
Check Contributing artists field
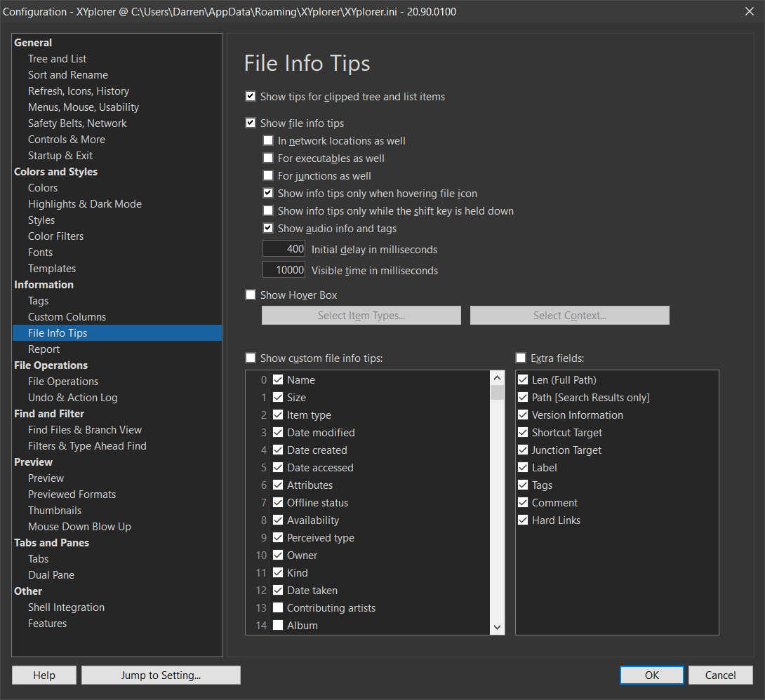tap(278, 608)
